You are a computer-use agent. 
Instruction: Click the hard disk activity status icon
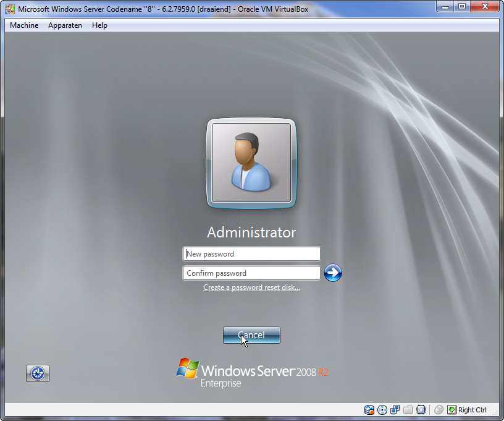pyautogui.click(x=369, y=410)
